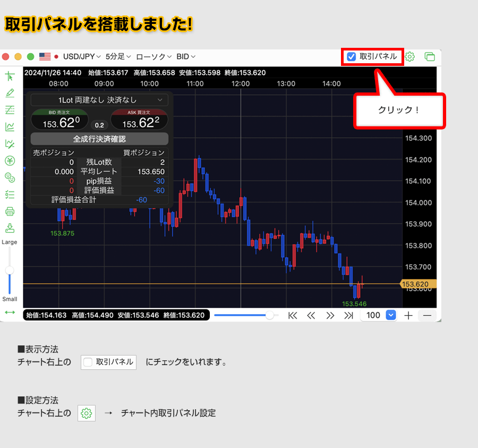Viewport: 478px width, 448px height.
Task: Open the BID price type dropdown
Action: tap(186, 57)
